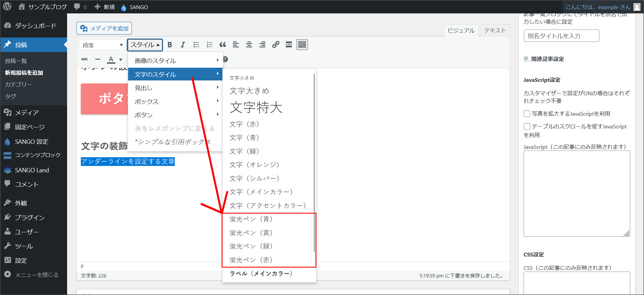Enable the photo enlarge JavaScript checkbox
This screenshot has width=644, height=295.
[x=527, y=114]
